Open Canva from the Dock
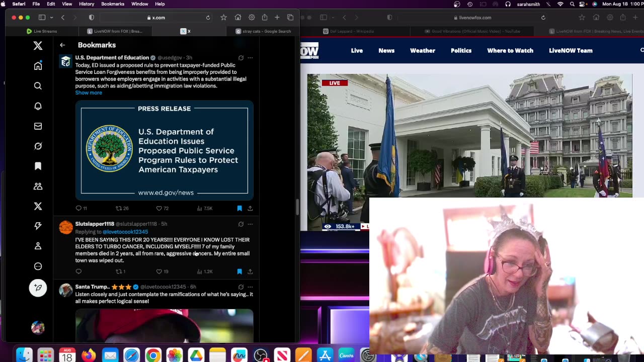This screenshot has width=644, height=362. click(346, 355)
